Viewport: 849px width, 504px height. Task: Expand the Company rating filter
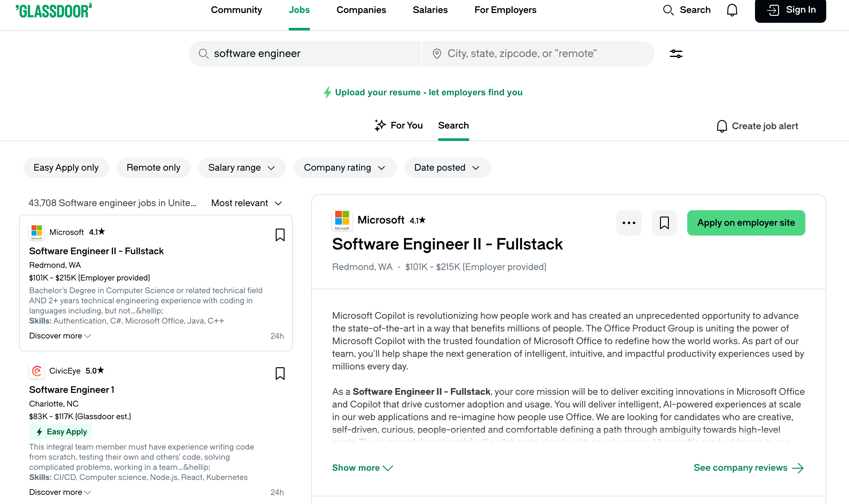[x=345, y=167]
